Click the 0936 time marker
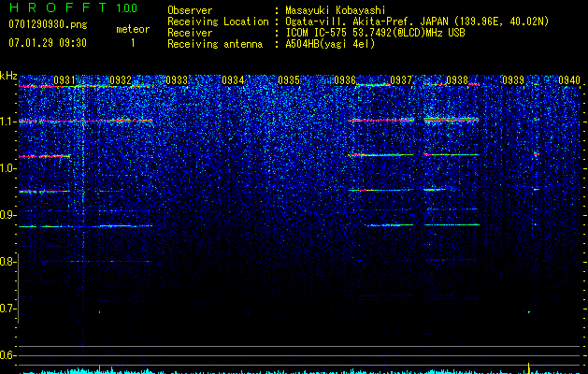Image resolution: width=588 pixels, height=374 pixels. click(345, 80)
